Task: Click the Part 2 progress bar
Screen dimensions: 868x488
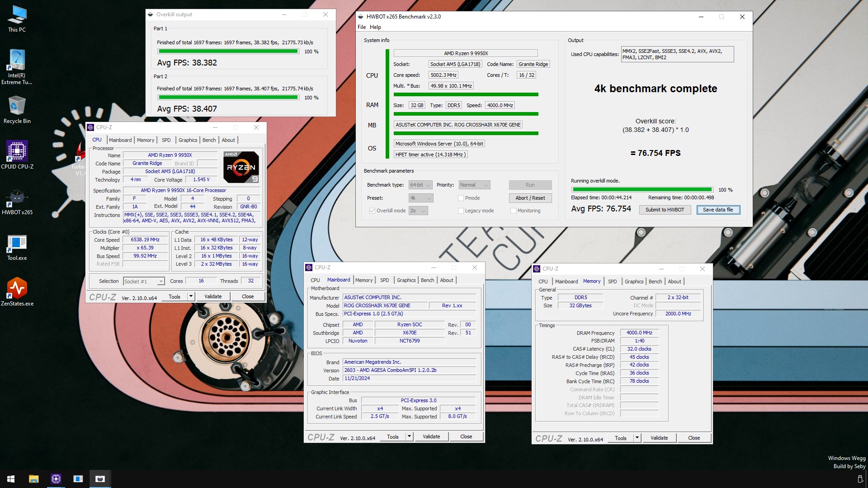Action: tap(229, 98)
